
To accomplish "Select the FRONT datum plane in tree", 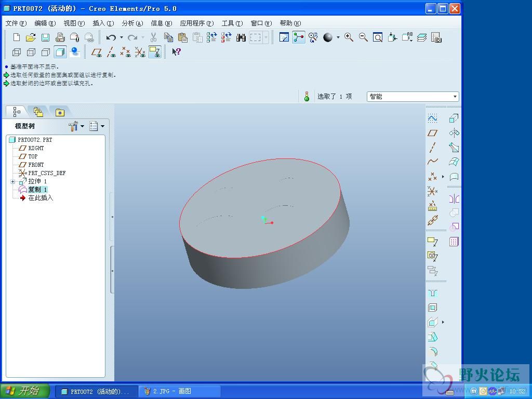I will tap(36, 165).
